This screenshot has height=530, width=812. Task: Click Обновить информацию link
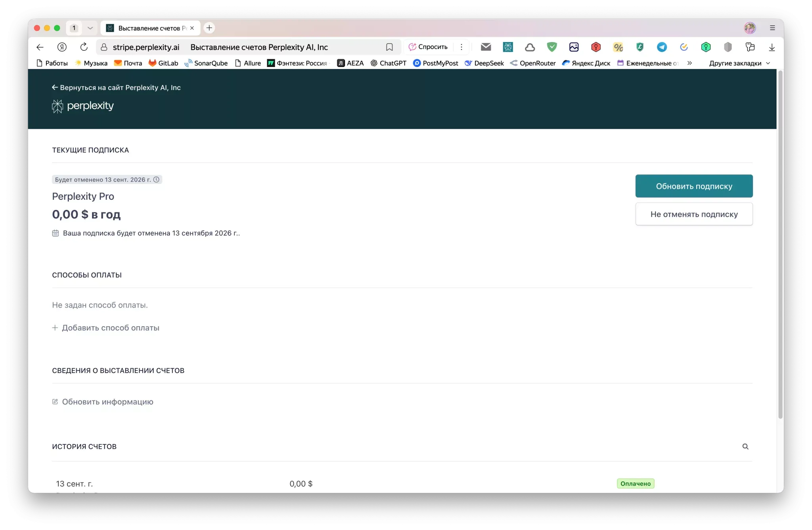click(103, 402)
